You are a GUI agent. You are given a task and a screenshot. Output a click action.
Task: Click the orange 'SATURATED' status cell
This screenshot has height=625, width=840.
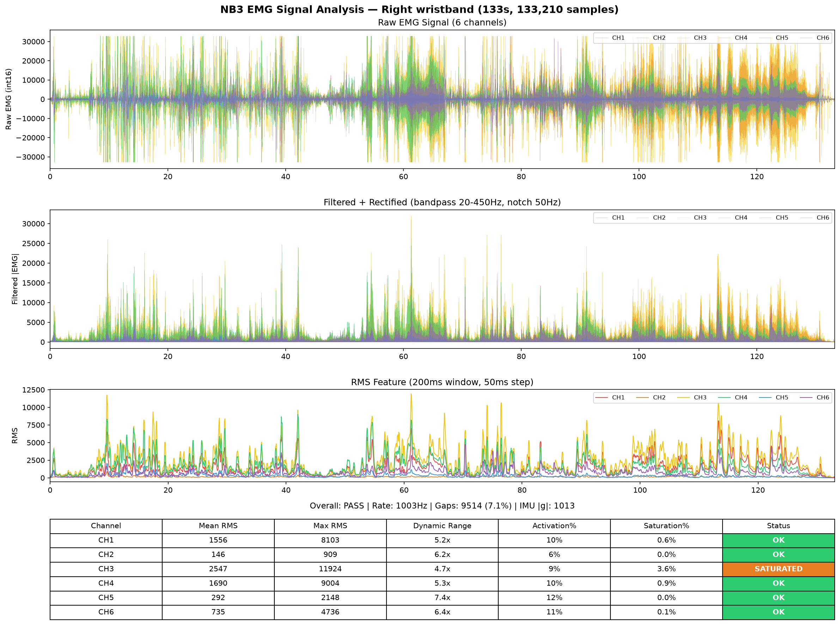click(778, 569)
